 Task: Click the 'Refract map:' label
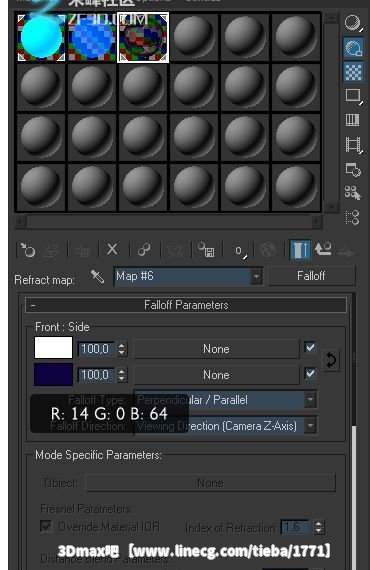point(44,280)
